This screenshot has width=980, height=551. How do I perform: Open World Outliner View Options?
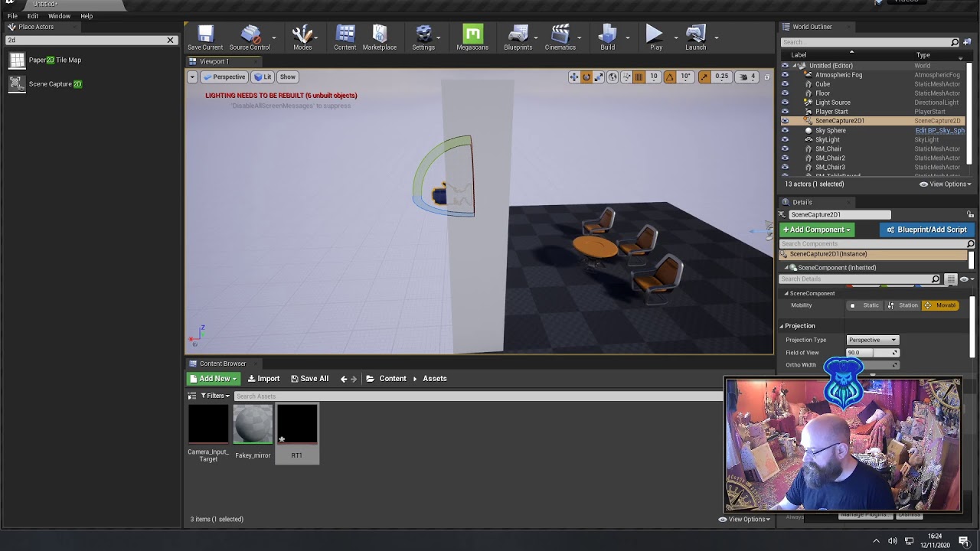coord(945,184)
